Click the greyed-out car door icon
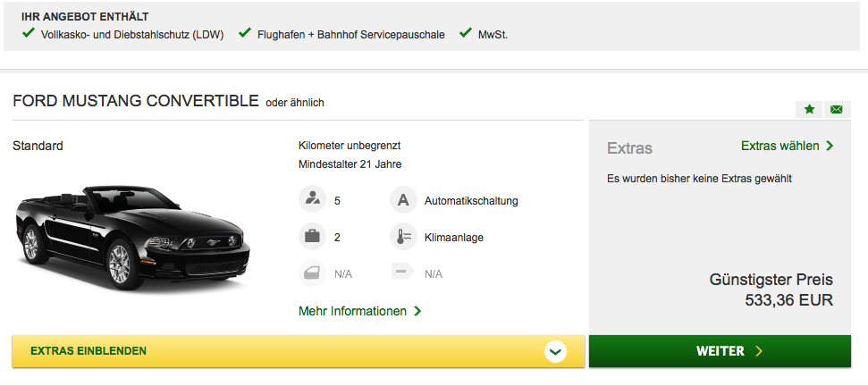868x386 pixels. point(312,273)
